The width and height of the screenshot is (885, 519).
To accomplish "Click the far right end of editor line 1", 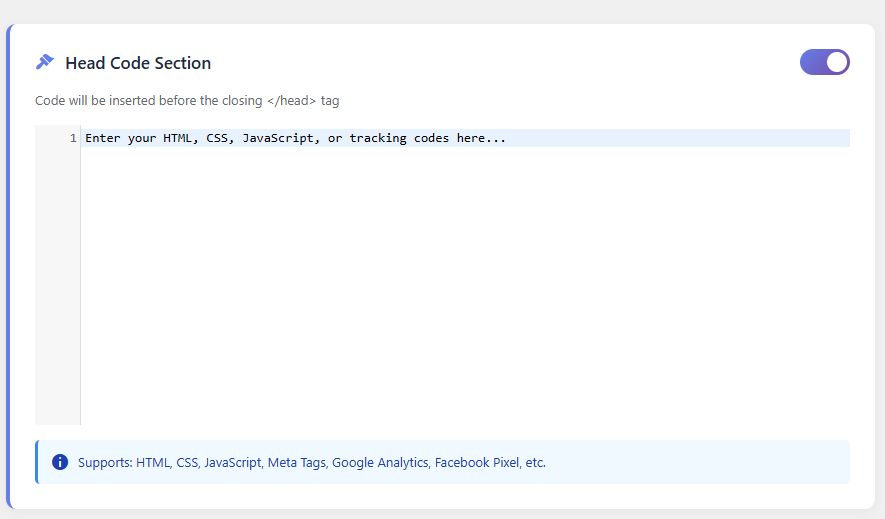I will pos(840,138).
